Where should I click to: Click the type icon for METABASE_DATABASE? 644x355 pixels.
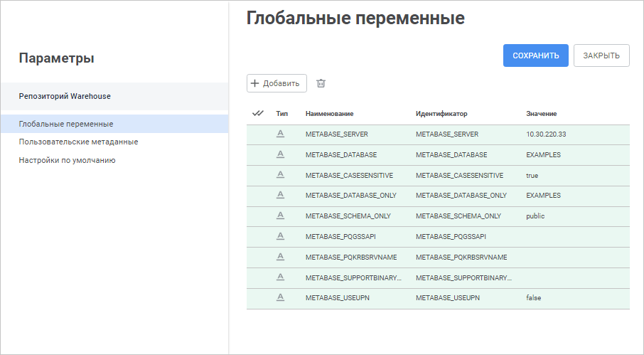pyautogui.click(x=280, y=154)
